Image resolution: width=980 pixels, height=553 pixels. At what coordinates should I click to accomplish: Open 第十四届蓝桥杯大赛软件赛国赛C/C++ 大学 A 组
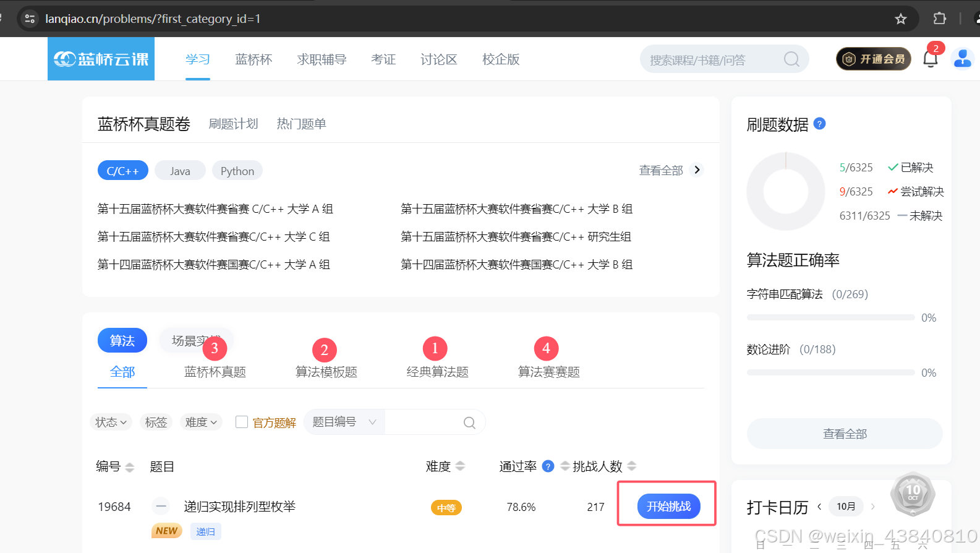pos(214,265)
